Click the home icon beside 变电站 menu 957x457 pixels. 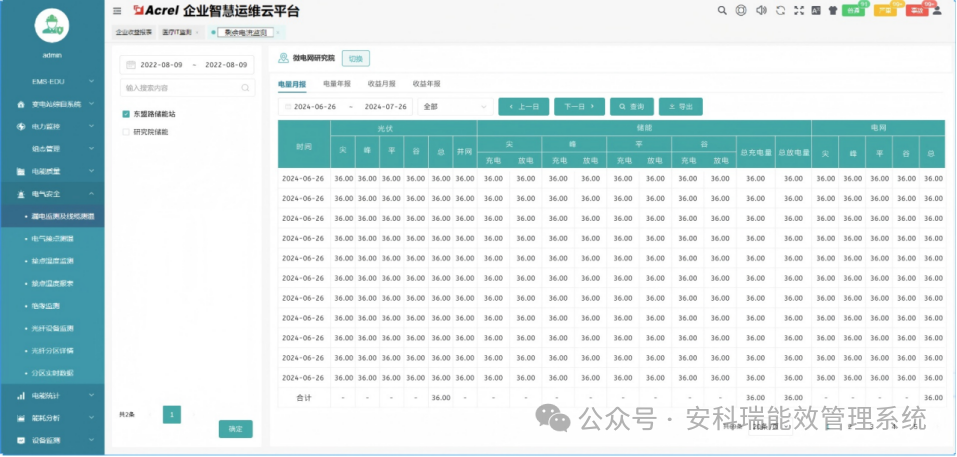[x=21, y=104]
